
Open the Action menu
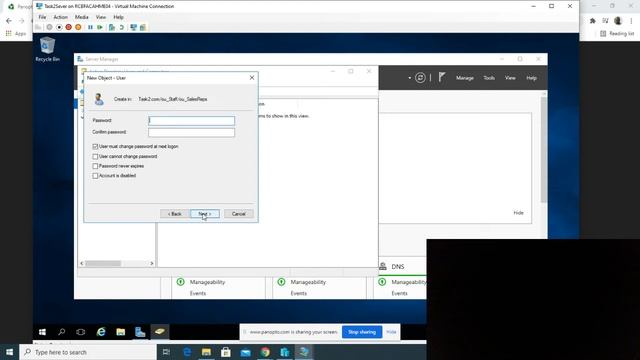pos(60,17)
